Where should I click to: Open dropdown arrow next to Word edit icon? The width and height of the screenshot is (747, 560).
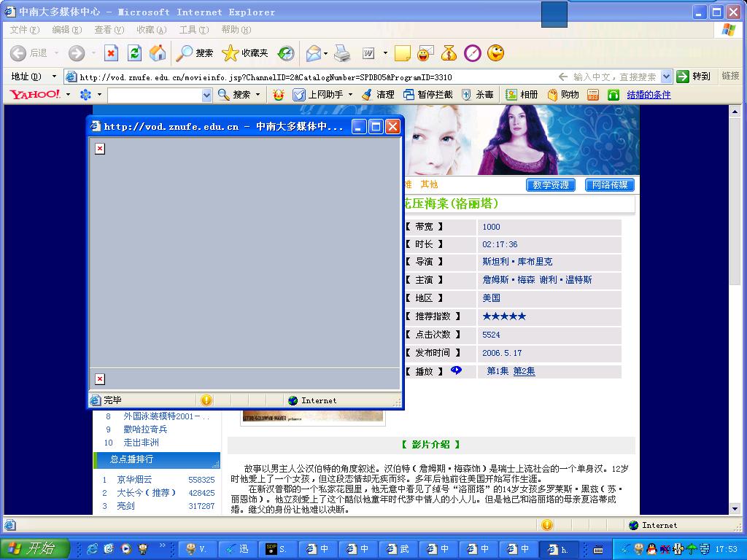[x=385, y=53]
